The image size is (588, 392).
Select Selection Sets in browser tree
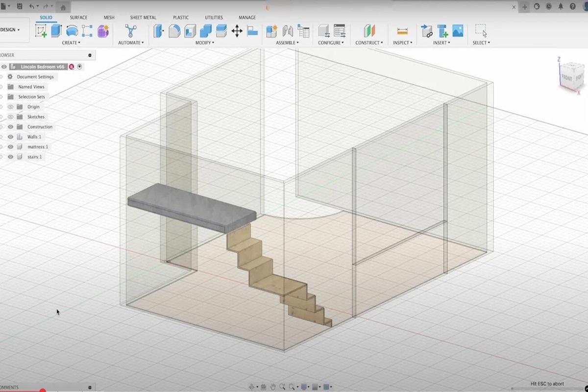(x=31, y=97)
